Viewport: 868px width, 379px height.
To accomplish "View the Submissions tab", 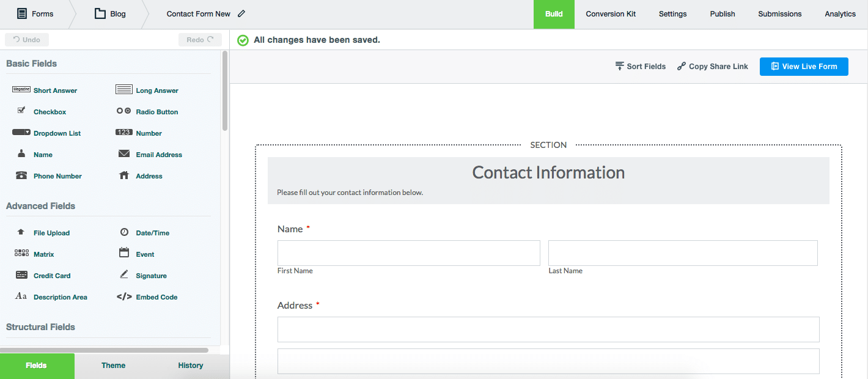I will [x=779, y=13].
